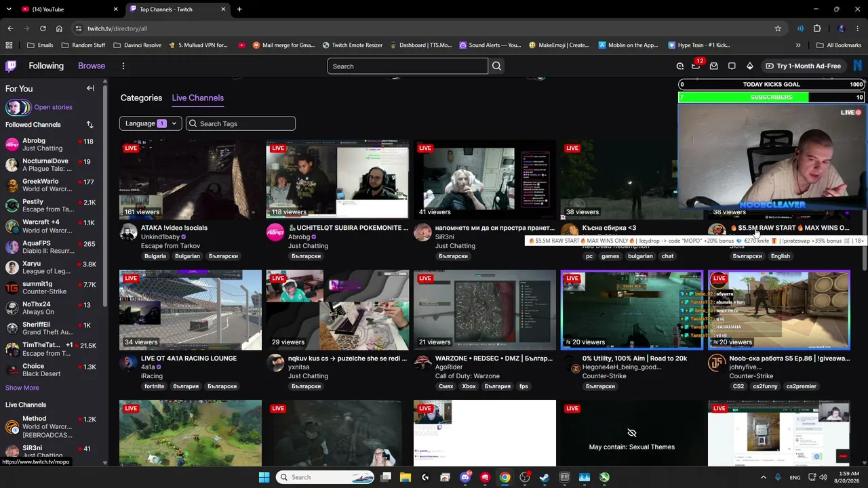This screenshot has height=488, width=868.
Task: Open Twitch notifications inbox icon
Action: click(714, 66)
